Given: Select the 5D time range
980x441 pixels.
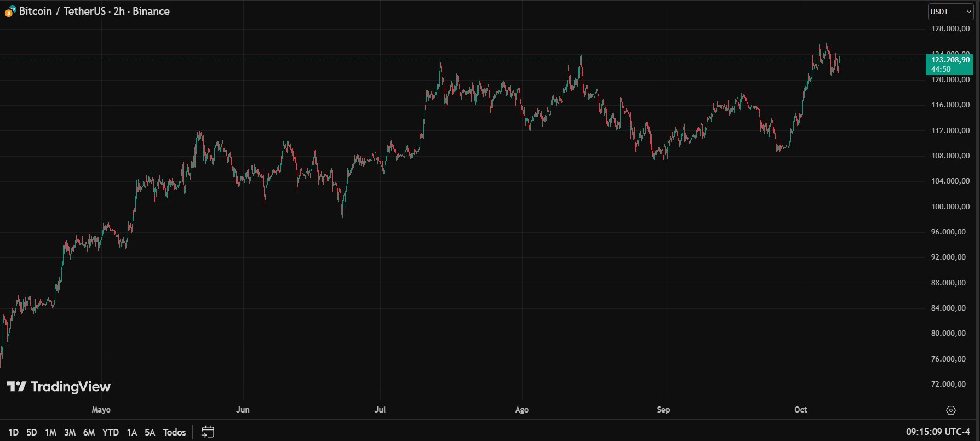Looking at the screenshot, I should 32,432.
